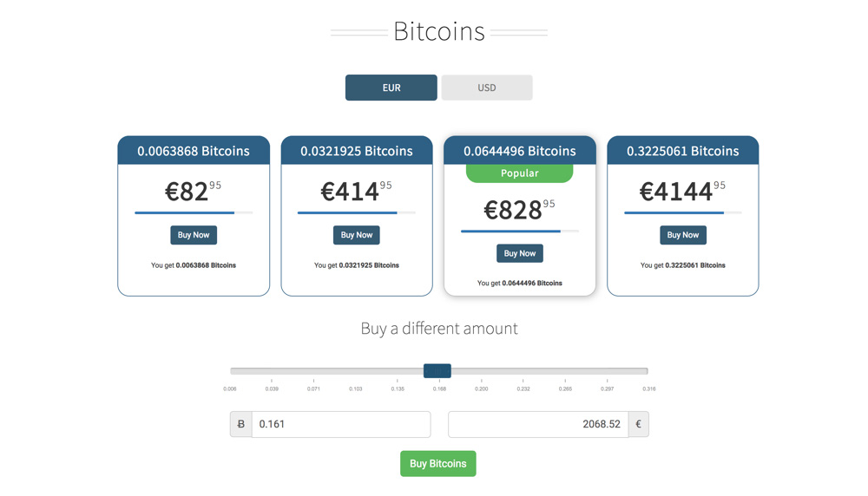Click the Euro symbol icon beside price field
Screen dimensions: 868x496
pos(638,424)
